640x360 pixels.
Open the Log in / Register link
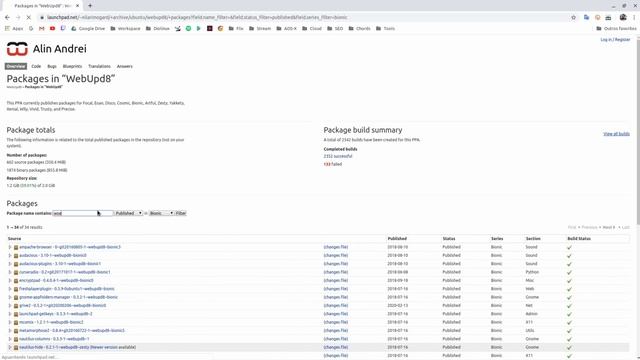point(615,40)
